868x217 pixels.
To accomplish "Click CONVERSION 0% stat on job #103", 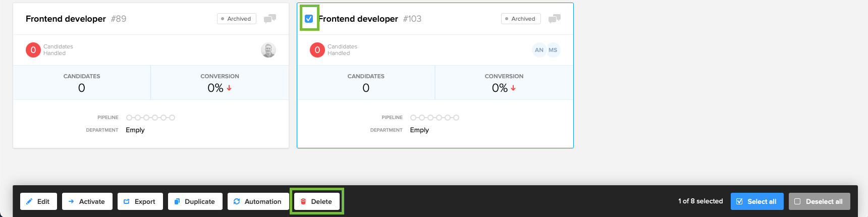I will tap(504, 83).
